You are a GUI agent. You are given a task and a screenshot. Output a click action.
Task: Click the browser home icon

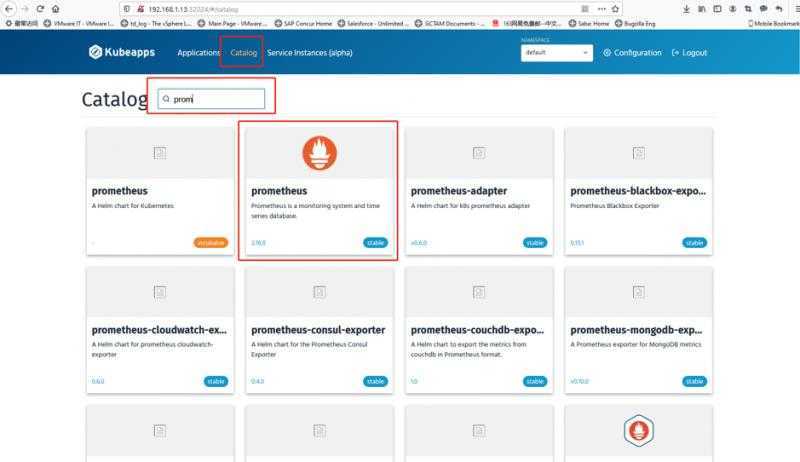pyautogui.click(x=56, y=9)
